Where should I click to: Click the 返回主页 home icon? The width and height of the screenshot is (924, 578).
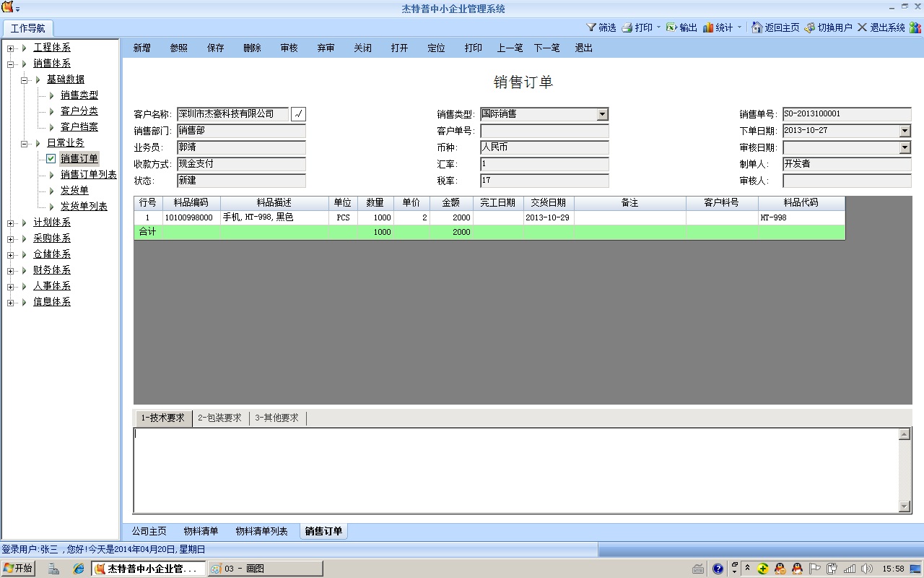click(x=757, y=27)
